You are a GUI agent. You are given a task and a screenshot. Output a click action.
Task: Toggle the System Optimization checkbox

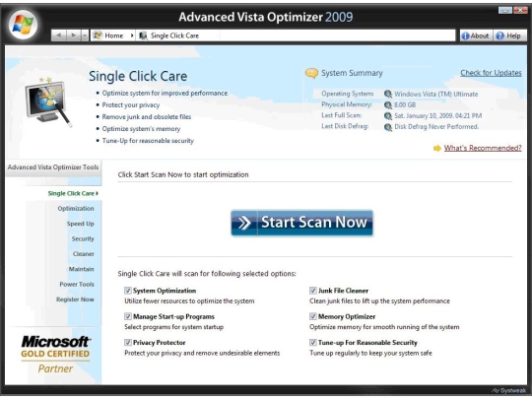[x=127, y=291]
